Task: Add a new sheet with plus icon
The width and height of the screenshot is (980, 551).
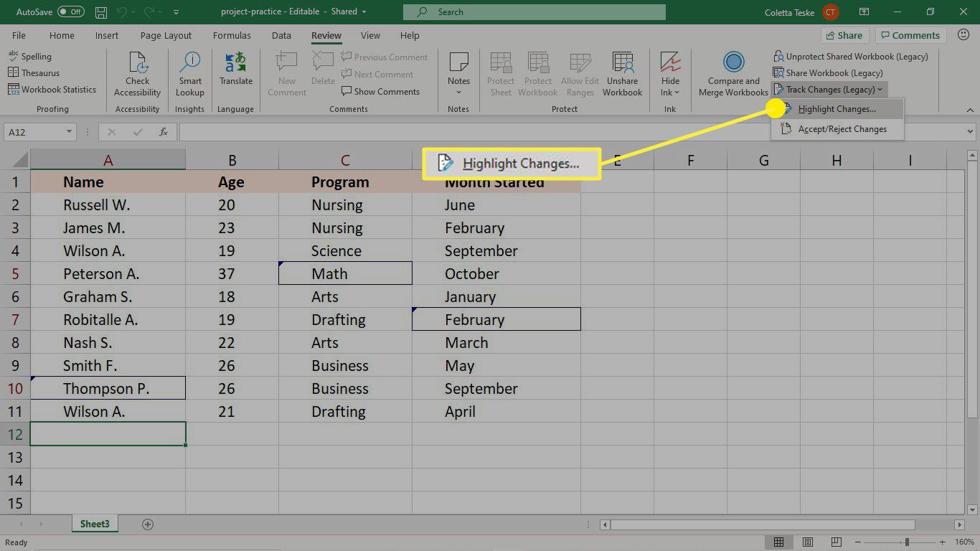Action: [148, 524]
